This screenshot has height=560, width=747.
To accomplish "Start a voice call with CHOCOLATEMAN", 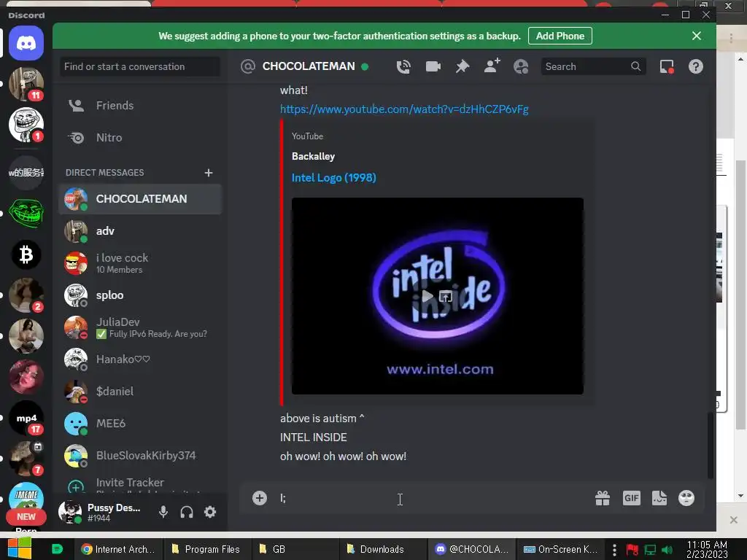I will click(x=403, y=66).
